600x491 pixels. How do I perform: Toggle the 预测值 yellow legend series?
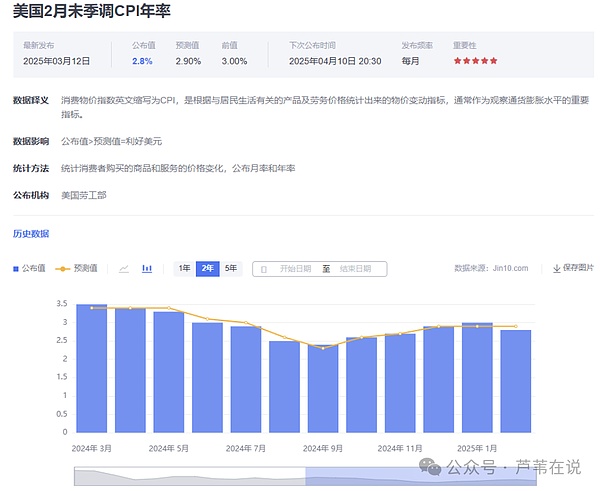click(x=77, y=268)
